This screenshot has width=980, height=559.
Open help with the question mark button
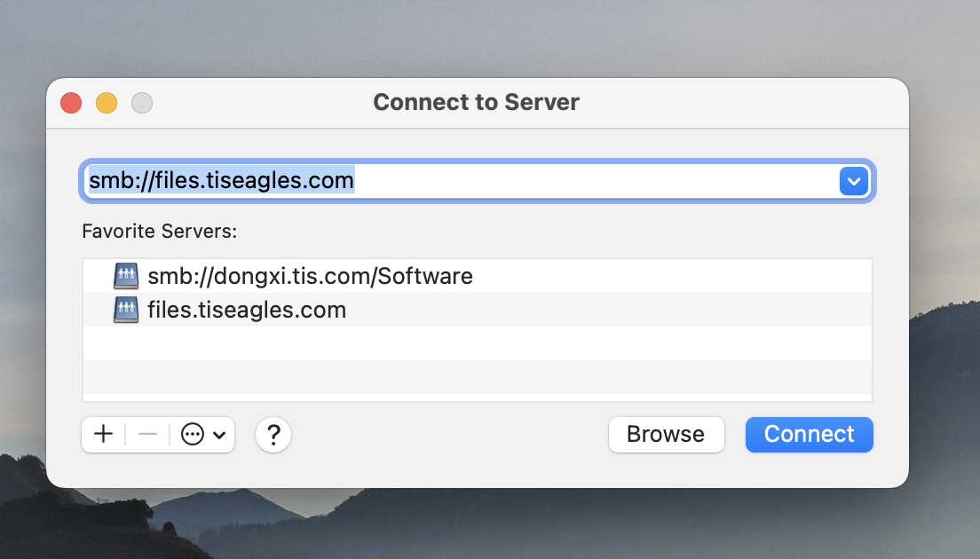[273, 435]
